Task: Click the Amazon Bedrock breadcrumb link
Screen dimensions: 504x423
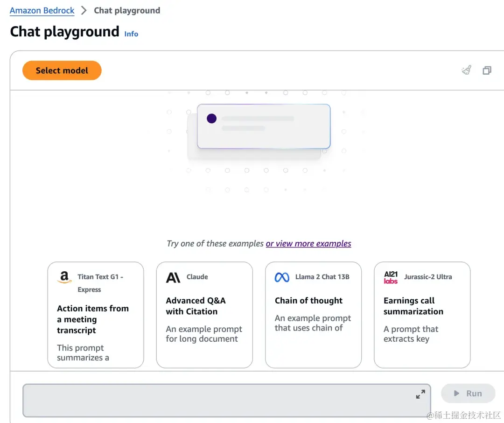Action: [42, 11]
